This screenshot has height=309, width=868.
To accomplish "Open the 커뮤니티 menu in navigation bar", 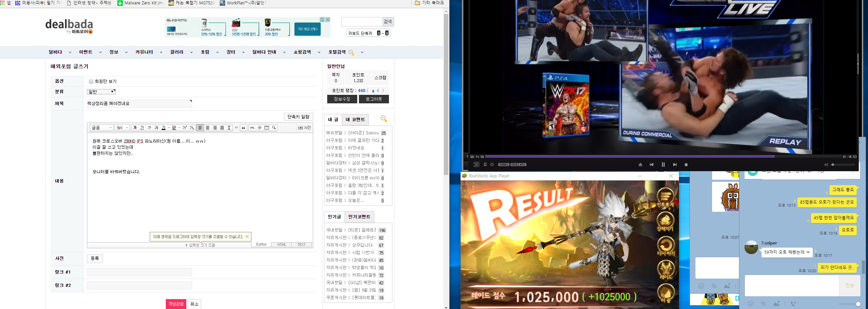I will click(x=144, y=52).
